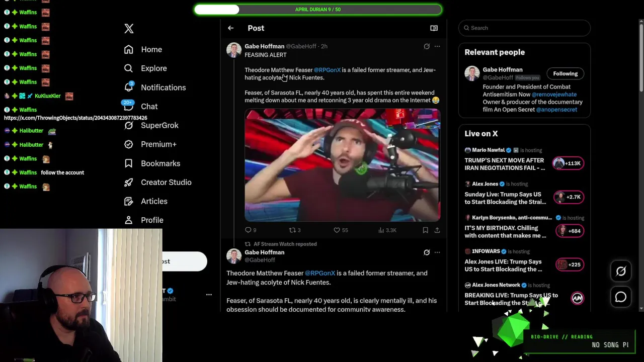Click the Chat envelope icon with 20+ badge

point(129,106)
